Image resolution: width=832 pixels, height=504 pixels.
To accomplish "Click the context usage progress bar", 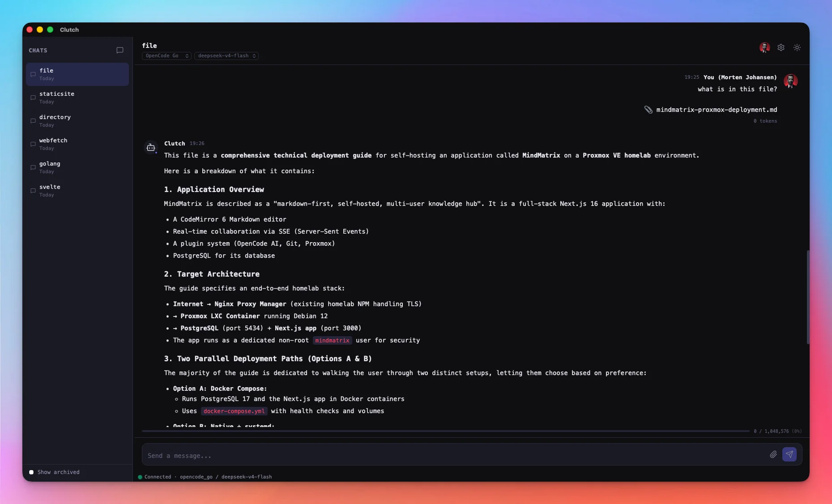I will [446, 431].
